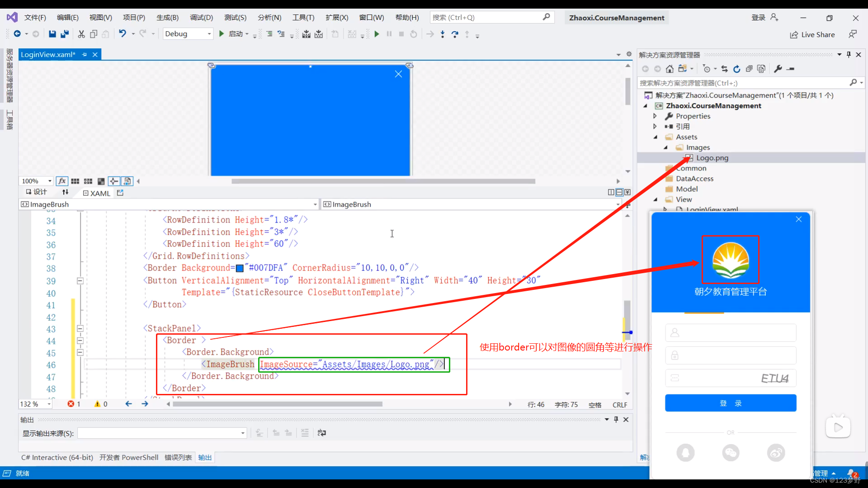Toggle snap to snaplines icon

(114, 181)
